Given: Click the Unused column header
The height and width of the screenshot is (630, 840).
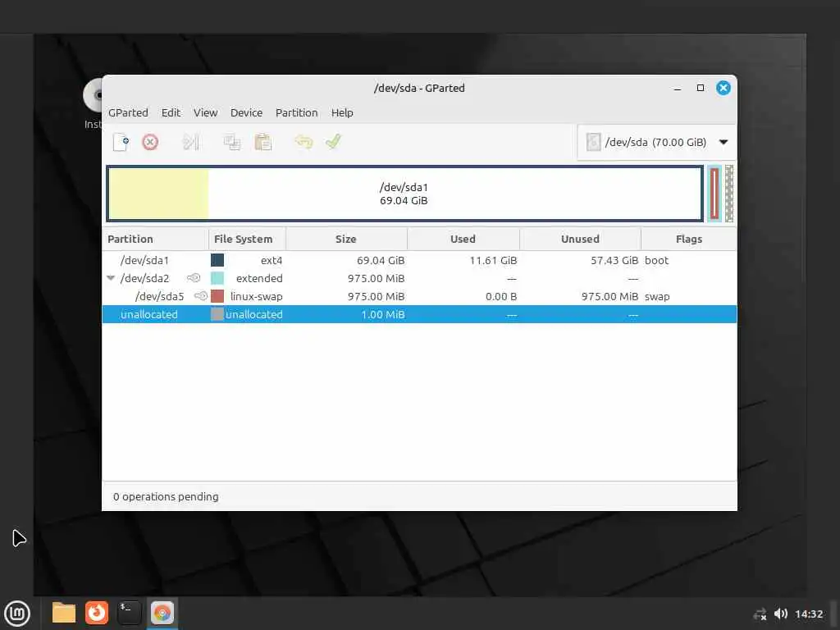Looking at the screenshot, I should pyautogui.click(x=580, y=239).
